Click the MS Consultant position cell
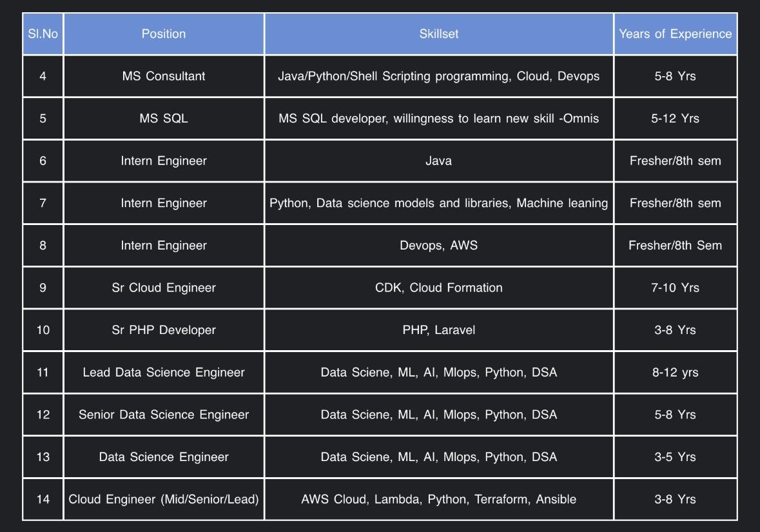Viewport: 760px width, 532px height. click(x=164, y=76)
